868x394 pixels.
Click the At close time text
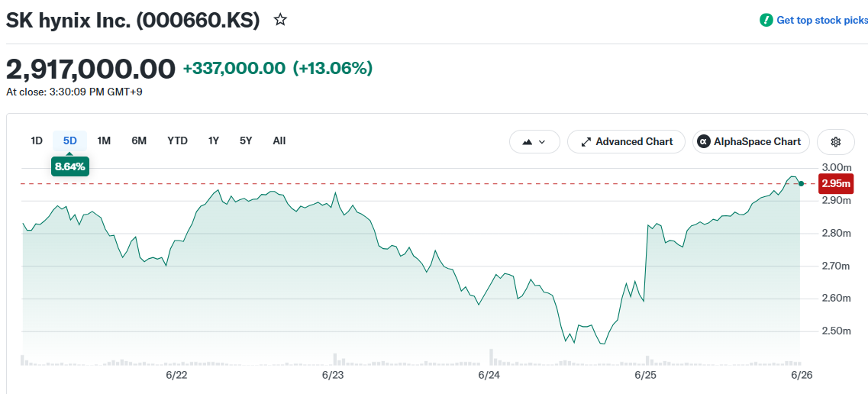74,92
